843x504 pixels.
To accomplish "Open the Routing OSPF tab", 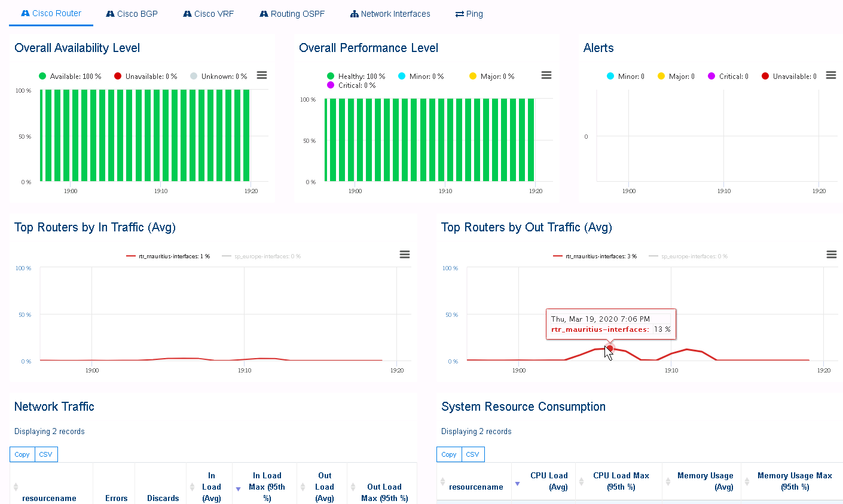I will click(292, 13).
